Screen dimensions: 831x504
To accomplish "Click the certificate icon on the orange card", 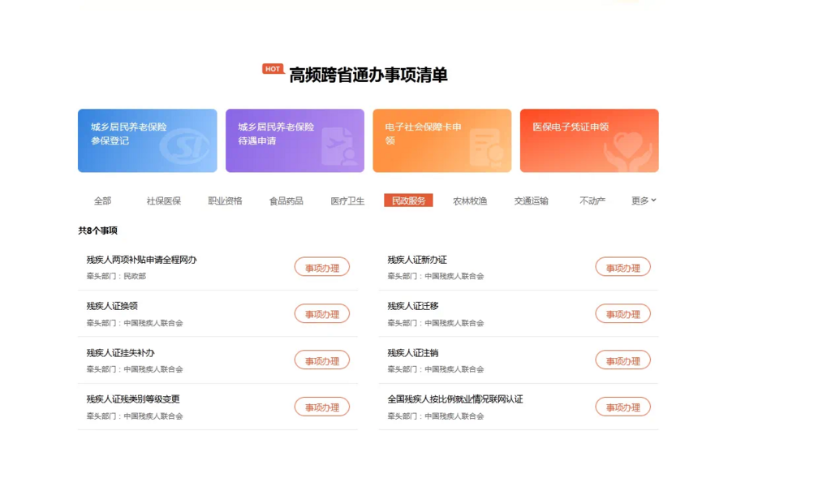I will (x=486, y=147).
